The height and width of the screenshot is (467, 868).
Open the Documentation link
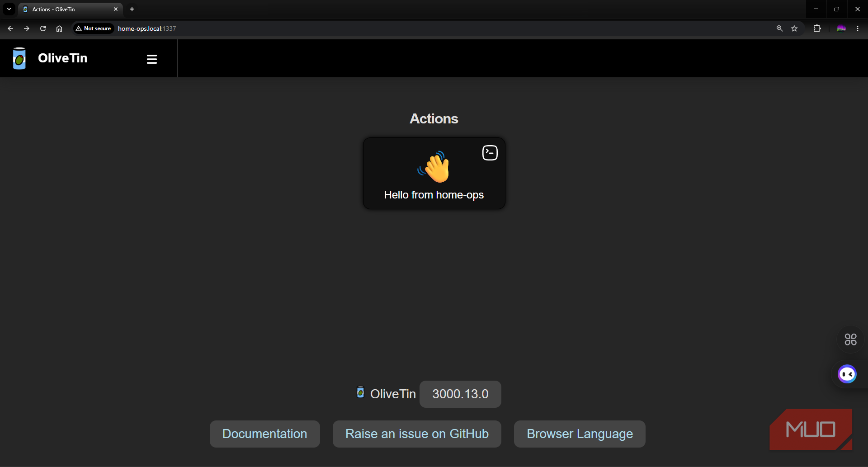tap(264, 434)
